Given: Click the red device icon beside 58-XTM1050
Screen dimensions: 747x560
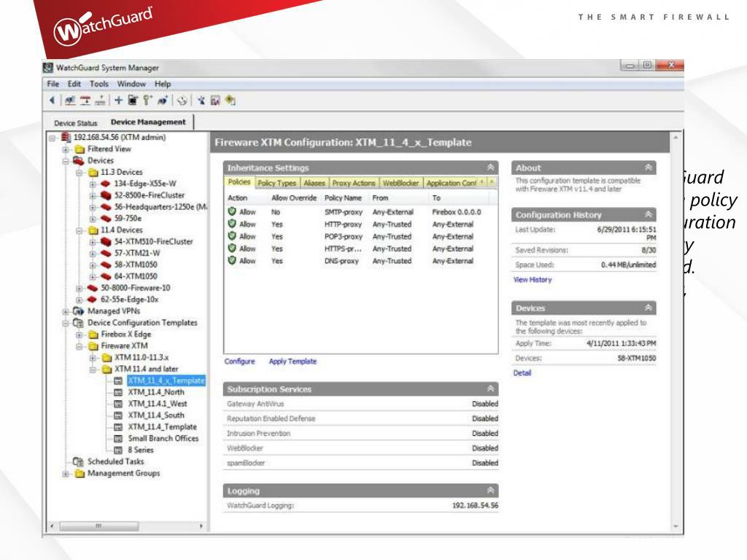Looking at the screenshot, I should tap(106, 265).
